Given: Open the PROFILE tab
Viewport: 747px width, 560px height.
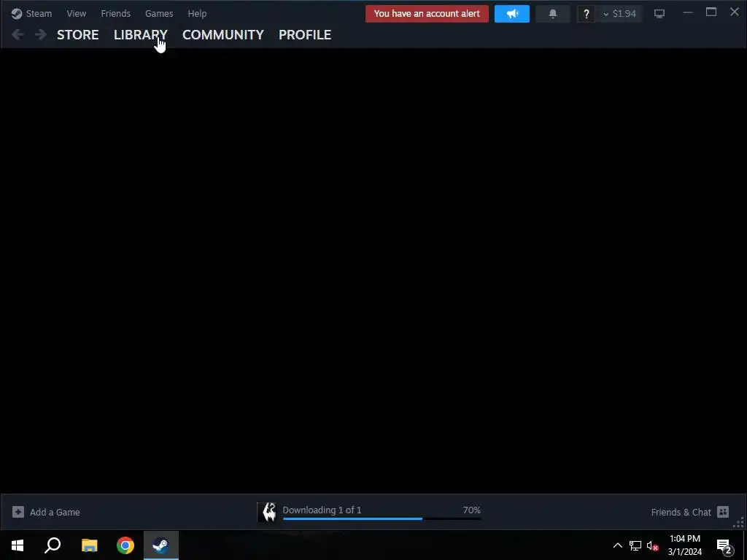Looking at the screenshot, I should click(x=305, y=35).
